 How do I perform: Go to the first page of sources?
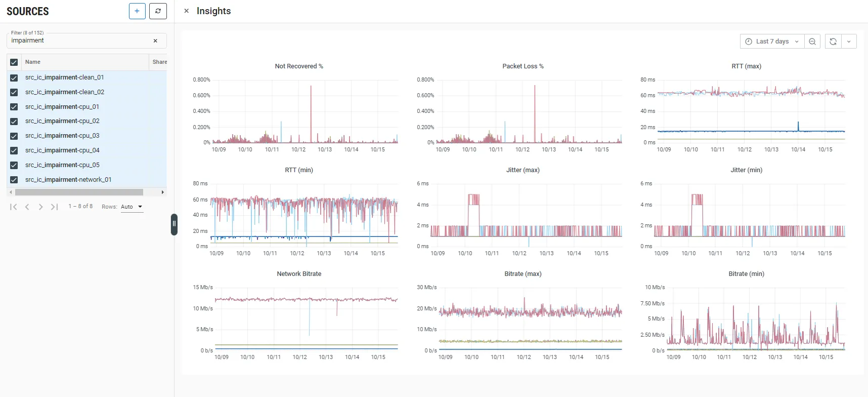pos(14,207)
